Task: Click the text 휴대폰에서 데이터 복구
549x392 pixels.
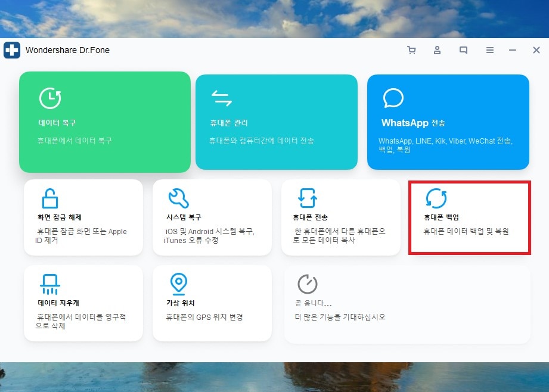Action: pos(75,141)
